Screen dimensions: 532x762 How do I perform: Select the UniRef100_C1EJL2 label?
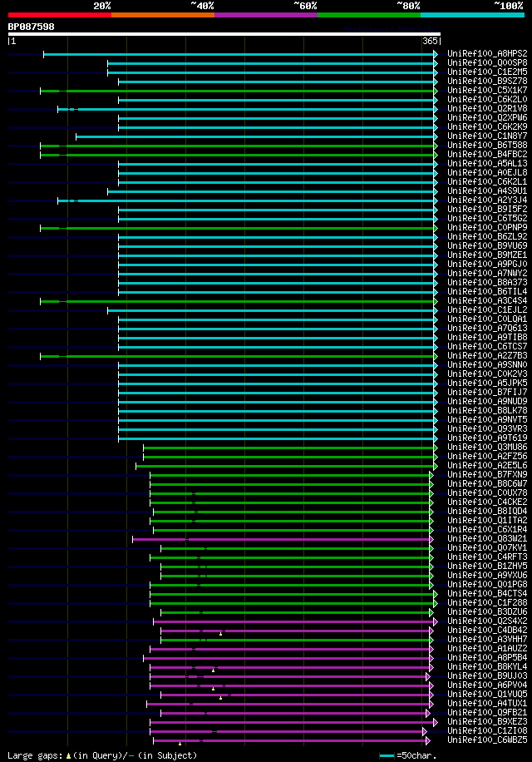coord(487,309)
